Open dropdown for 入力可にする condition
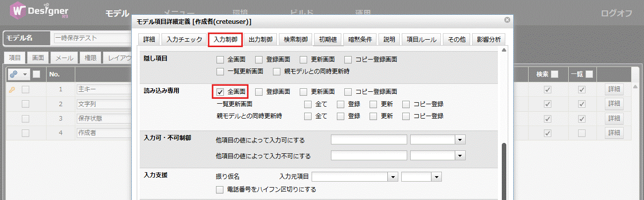Image resolution: width=644 pixels, height=200 pixels. click(x=461, y=140)
